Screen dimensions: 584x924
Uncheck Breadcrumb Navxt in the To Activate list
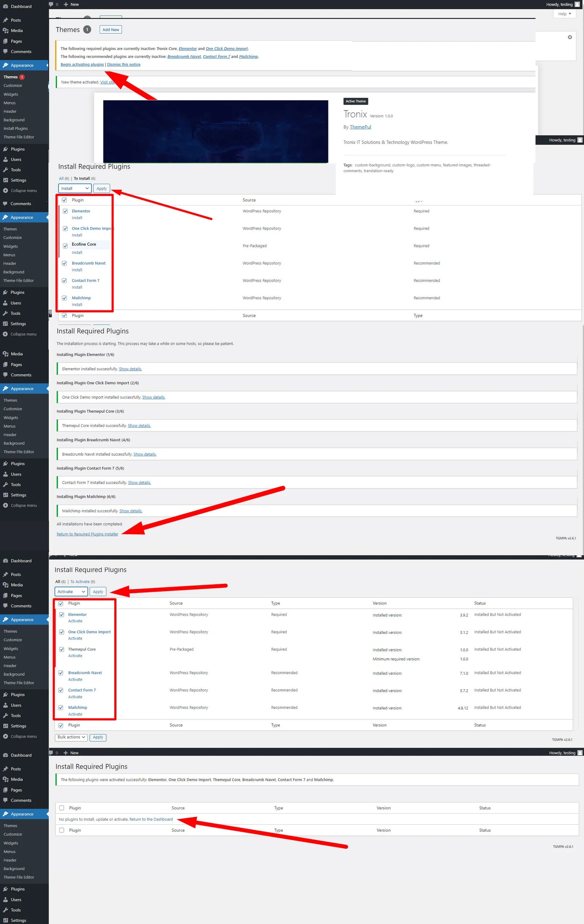click(x=61, y=673)
